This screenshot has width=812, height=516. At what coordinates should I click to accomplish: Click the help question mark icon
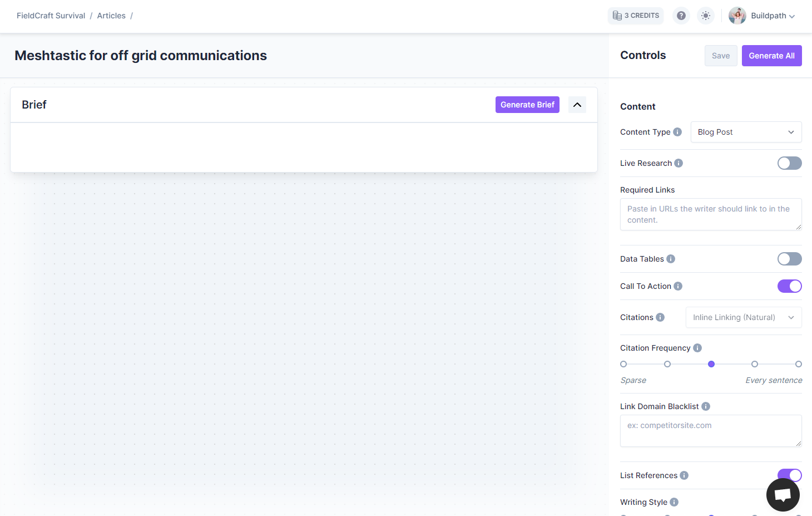(681, 16)
